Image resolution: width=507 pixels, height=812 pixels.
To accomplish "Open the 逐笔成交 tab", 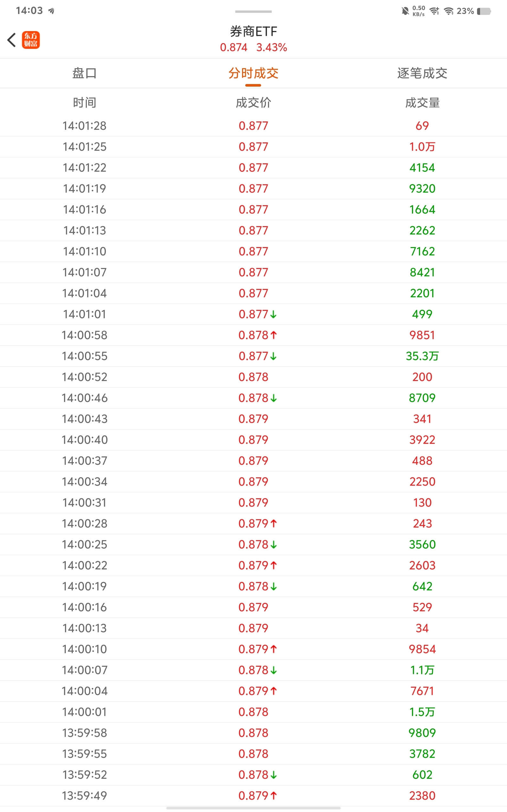I will tap(422, 73).
